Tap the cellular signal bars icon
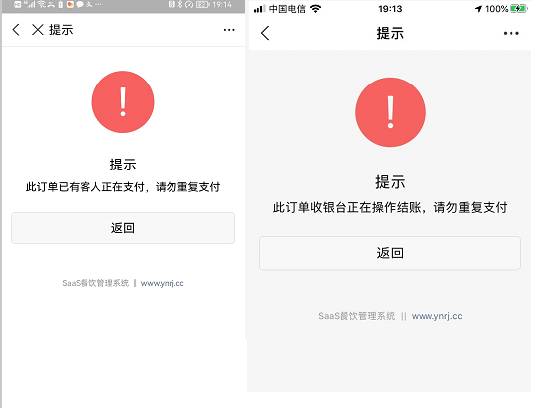 coord(259,9)
